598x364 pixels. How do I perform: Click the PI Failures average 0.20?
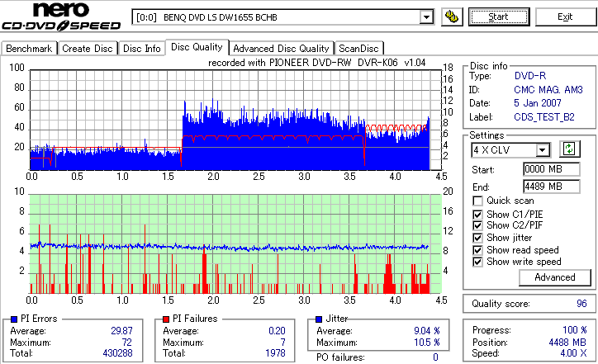[x=277, y=331]
